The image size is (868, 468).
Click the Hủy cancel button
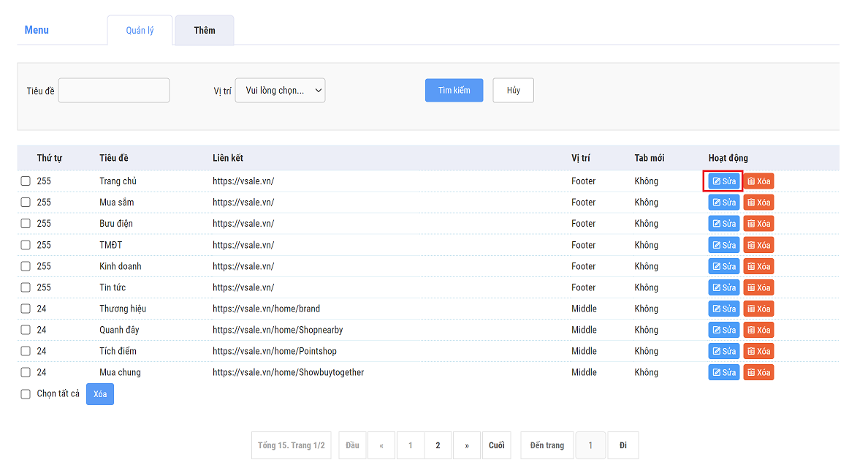pyautogui.click(x=513, y=91)
